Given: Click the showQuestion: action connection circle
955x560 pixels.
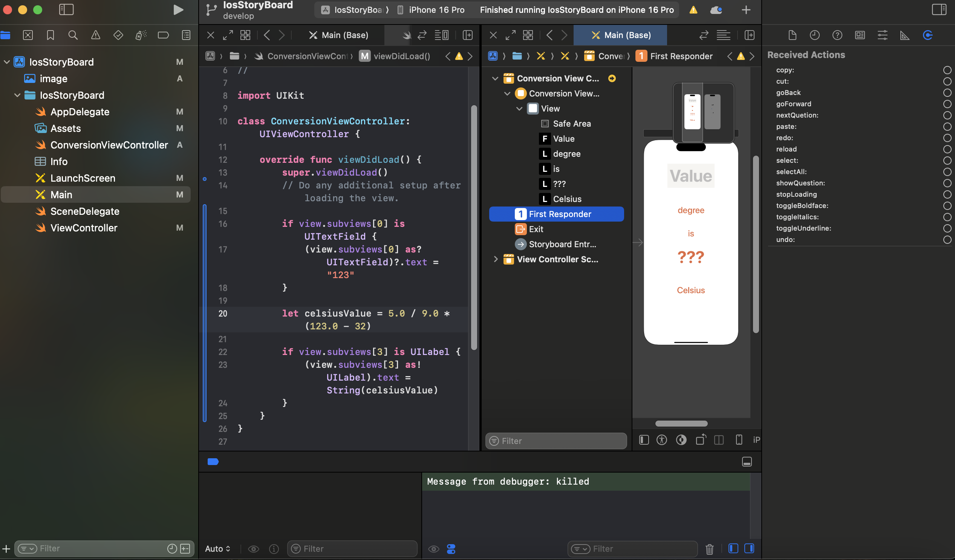Looking at the screenshot, I should pyautogui.click(x=947, y=183).
